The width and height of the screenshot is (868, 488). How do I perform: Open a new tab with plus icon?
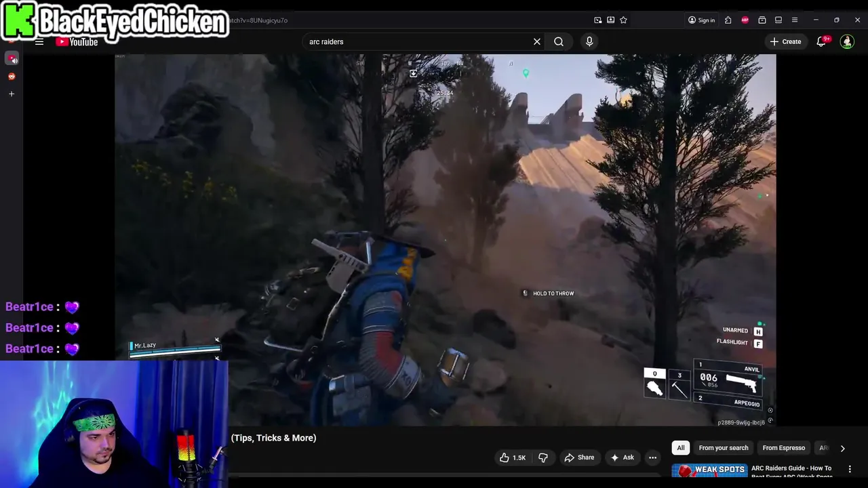click(x=12, y=94)
